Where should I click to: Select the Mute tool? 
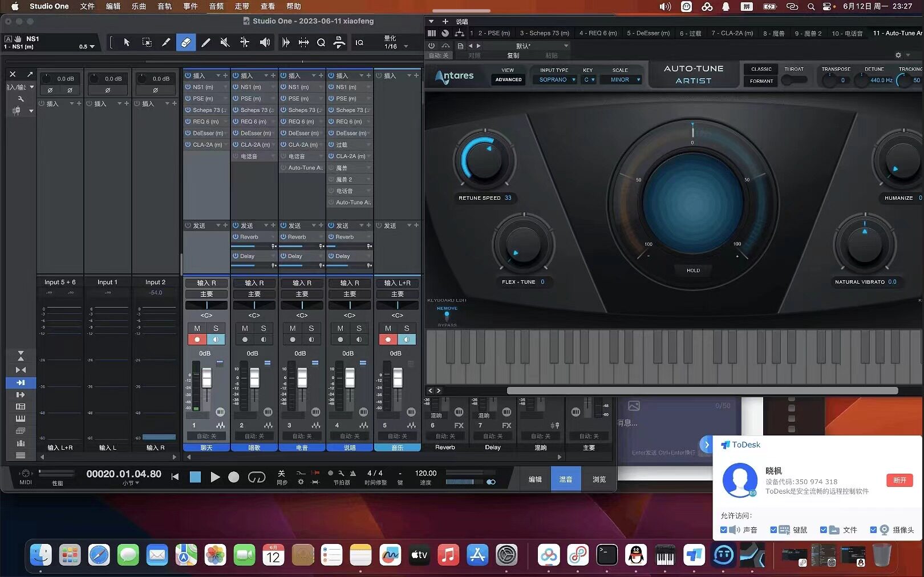(x=225, y=42)
